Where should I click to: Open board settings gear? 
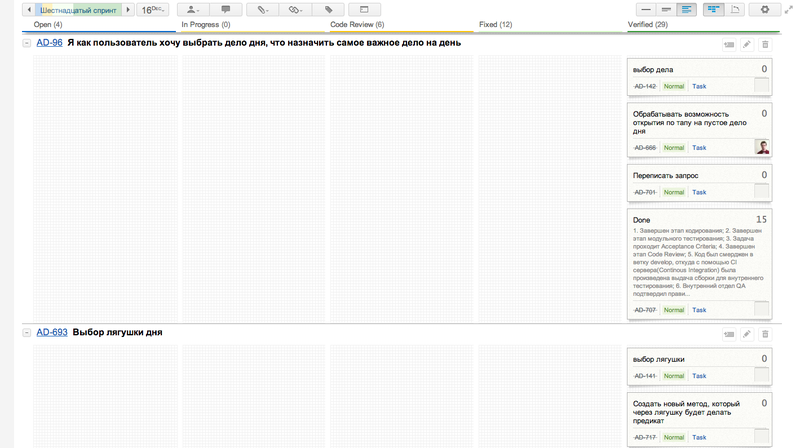(764, 10)
